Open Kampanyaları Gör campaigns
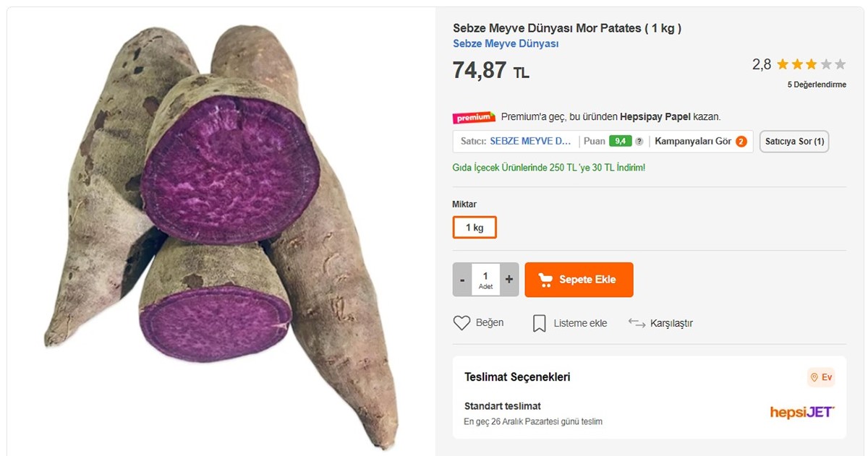Image resolution: width=868 pixels, height=456 pixels. point(696,141)
